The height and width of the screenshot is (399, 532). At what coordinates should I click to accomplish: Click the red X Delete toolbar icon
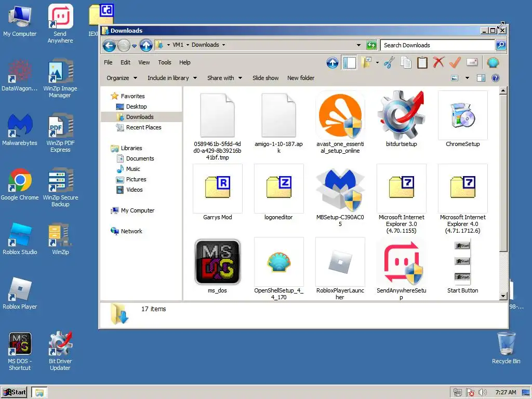click(438, 62)
